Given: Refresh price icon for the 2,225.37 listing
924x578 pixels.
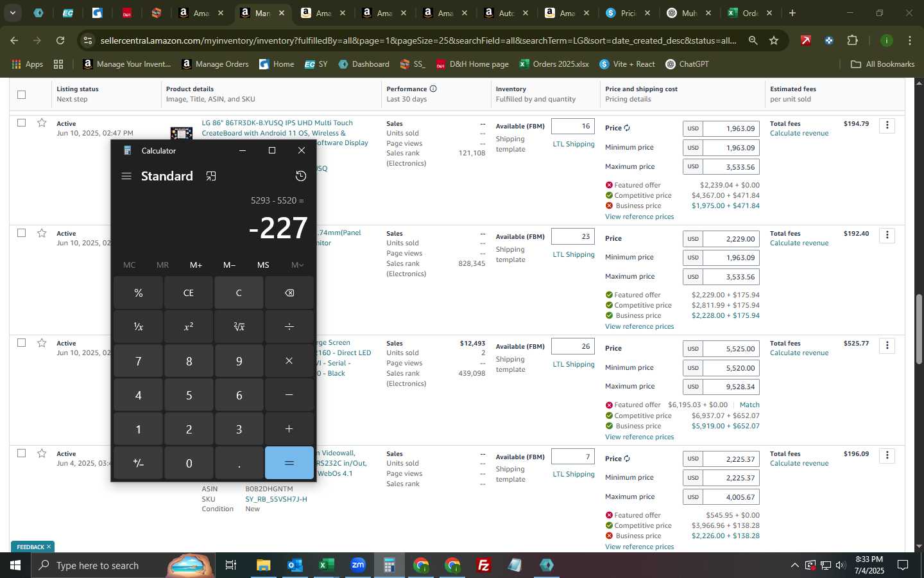Looking at the screenshot, I should 627,459.
